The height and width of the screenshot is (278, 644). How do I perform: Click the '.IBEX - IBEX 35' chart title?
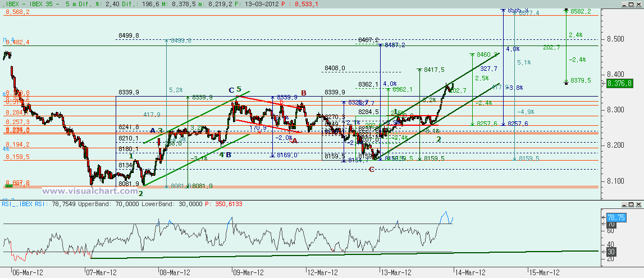click(x=30, y=4)
